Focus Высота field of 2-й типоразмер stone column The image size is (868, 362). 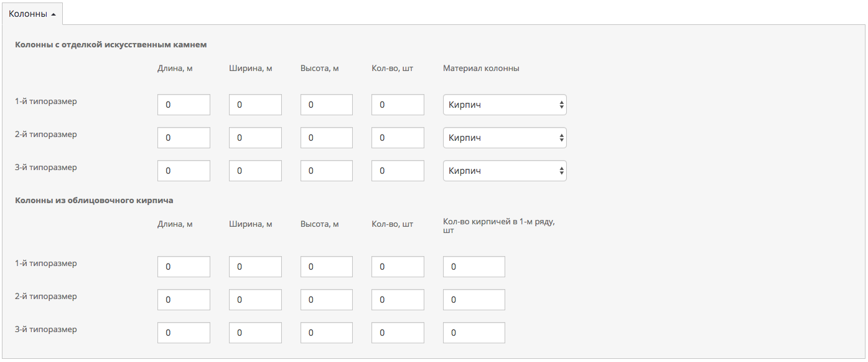coord(326,138)
